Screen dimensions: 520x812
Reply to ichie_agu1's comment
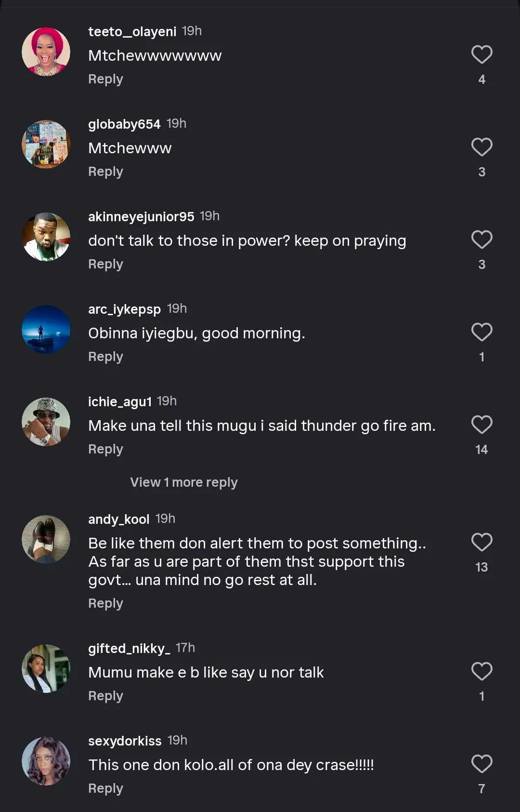tap(105, 449)
